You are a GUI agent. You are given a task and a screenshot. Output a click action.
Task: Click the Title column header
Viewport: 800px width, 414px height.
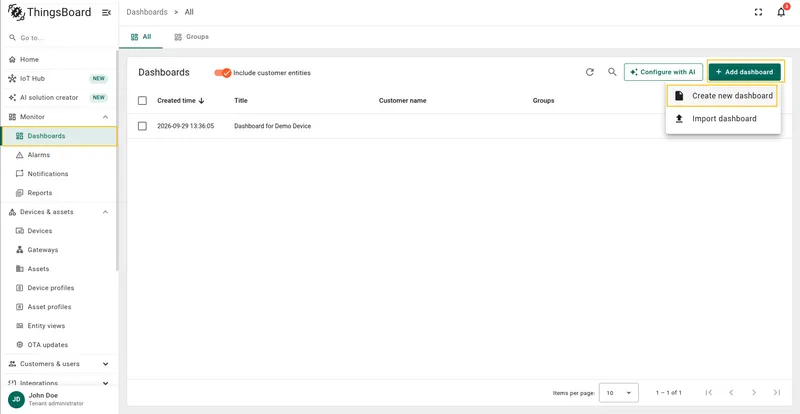[241, 101]
